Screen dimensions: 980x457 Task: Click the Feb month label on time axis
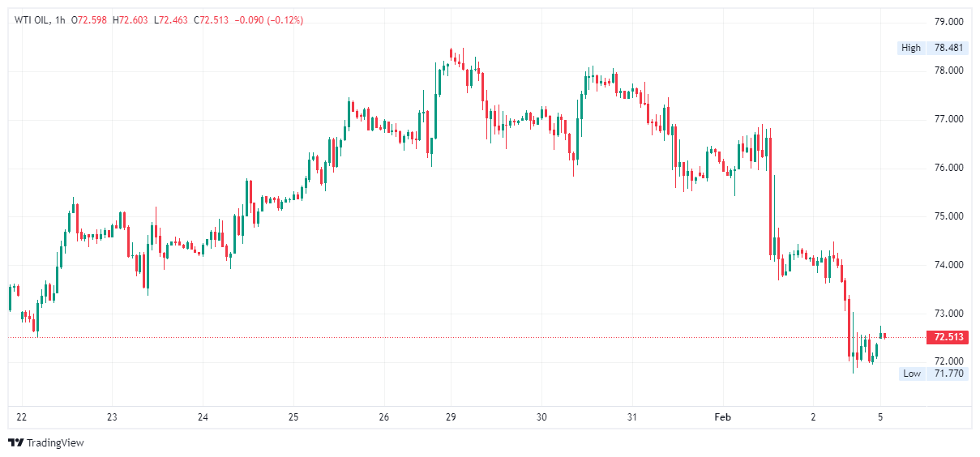click(722, 417)
